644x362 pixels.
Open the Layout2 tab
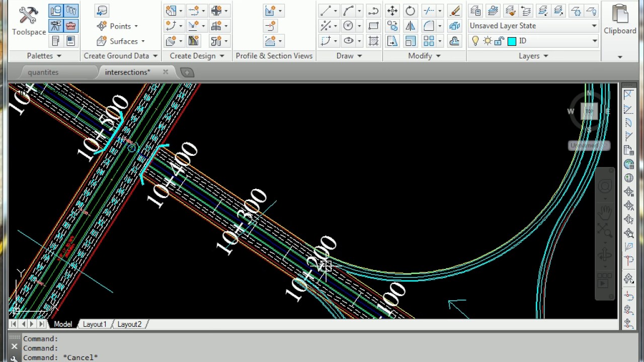click(x=129, y=324)
